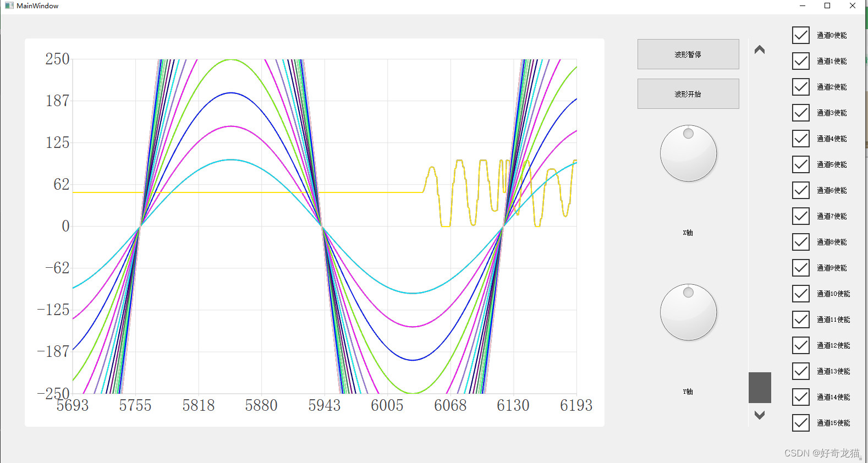Click the 0 y-axis tick label
The image size is (868, 463).
click(x=66, y=226)
